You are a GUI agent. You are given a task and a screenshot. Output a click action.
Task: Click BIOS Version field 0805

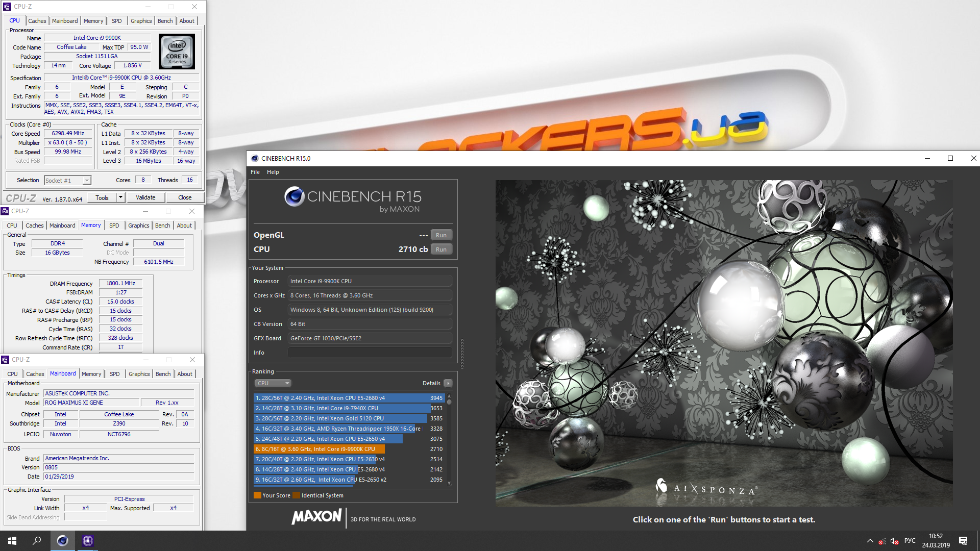pyautogui.click(x=118, y=468)
